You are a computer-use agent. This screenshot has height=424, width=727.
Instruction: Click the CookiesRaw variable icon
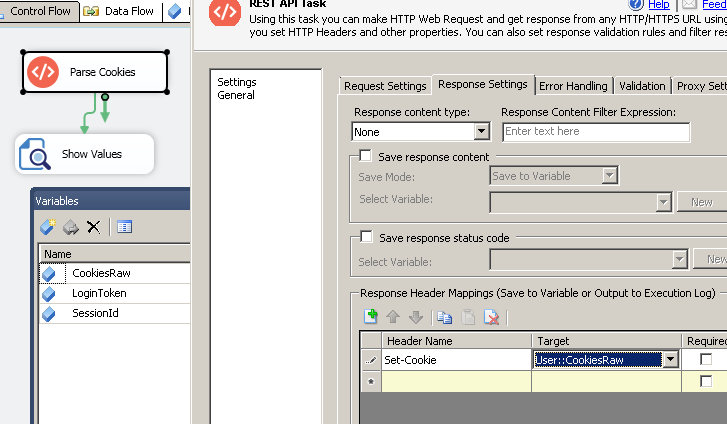click(x=49, y=274)
